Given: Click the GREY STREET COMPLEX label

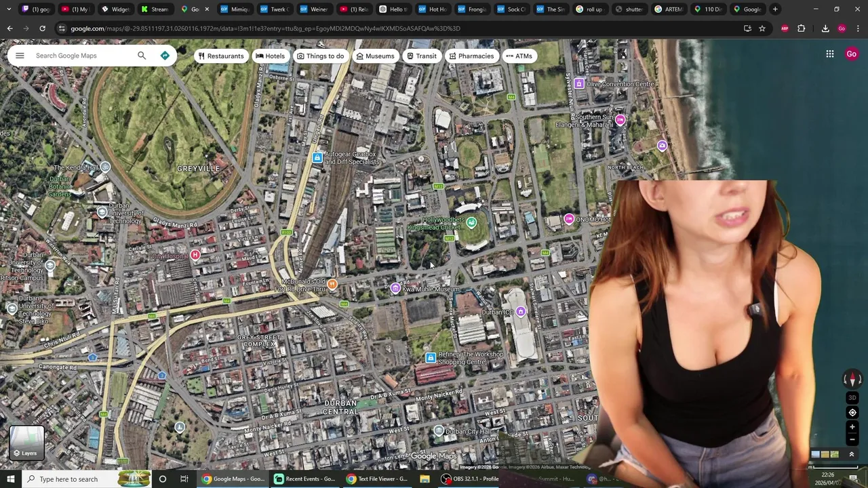Looking at the screenshot, I should click(258, 340).
